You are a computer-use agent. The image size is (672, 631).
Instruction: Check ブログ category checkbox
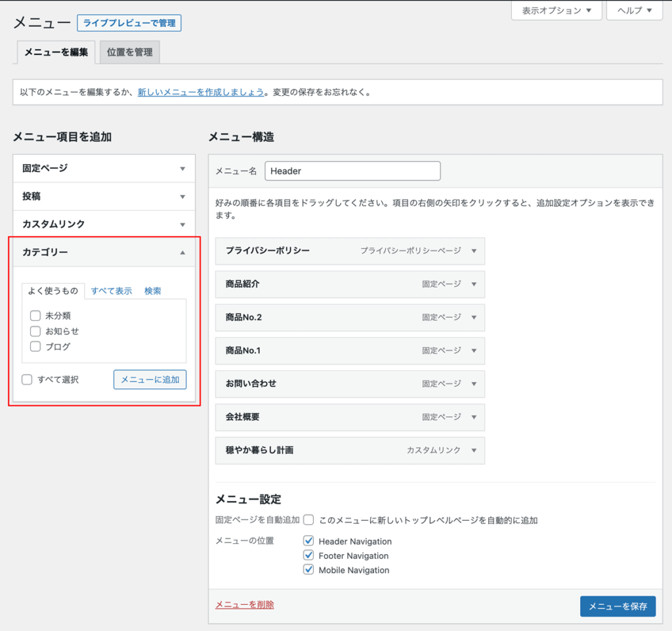35,346
